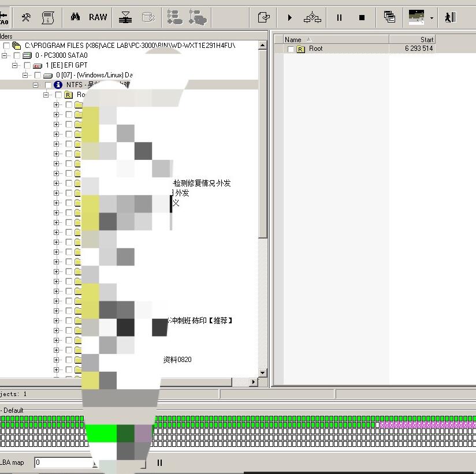Select folder row ending 资料0820
The width and height of the screenshot is (476, 474).
[x=177, y=360]
